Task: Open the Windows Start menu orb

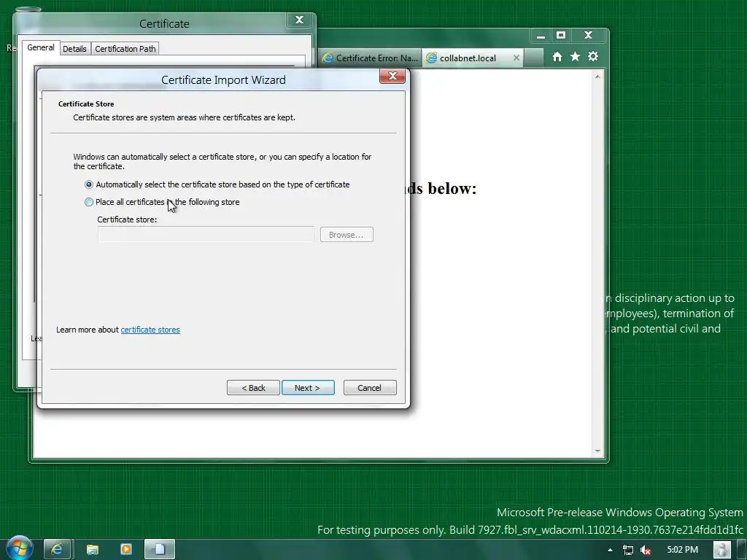Action: click(19, 548)
